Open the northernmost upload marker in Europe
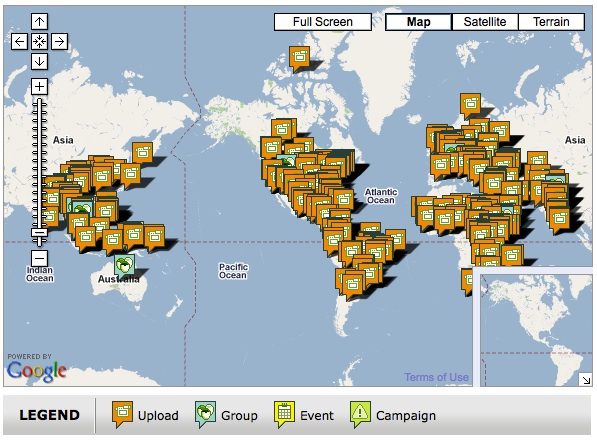 click(x=471, y=104)
